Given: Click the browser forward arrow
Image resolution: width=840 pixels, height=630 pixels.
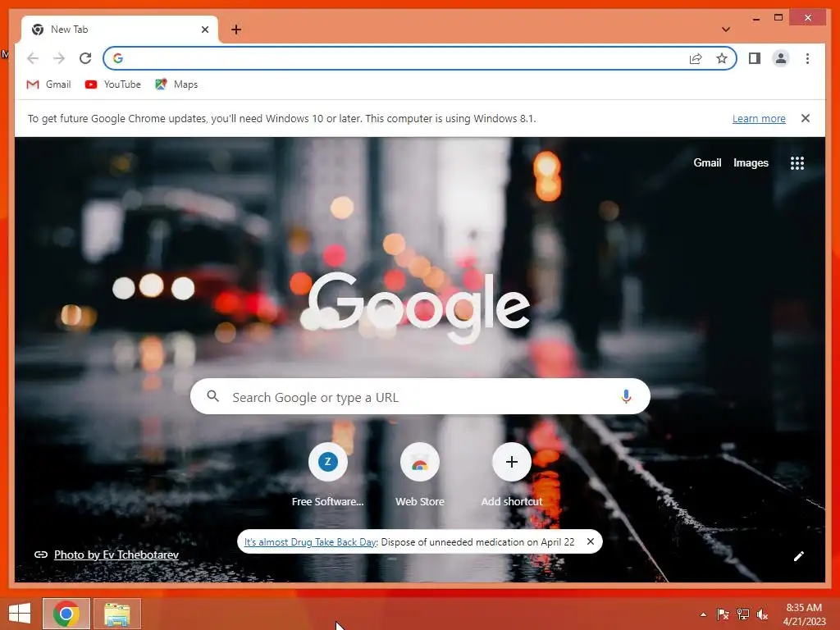Looking at the screenshot, I should pyautogui.click(x=59, y=58).
